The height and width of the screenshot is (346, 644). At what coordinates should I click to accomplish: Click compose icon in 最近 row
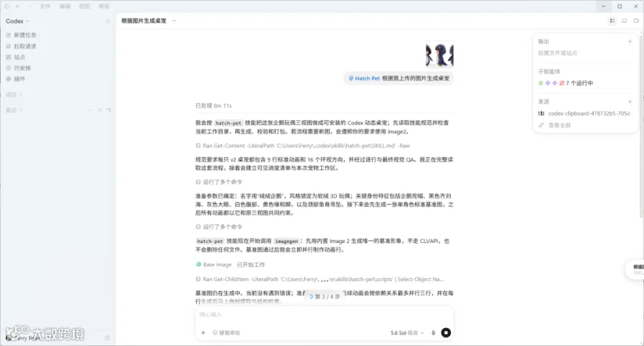[99, 110]
